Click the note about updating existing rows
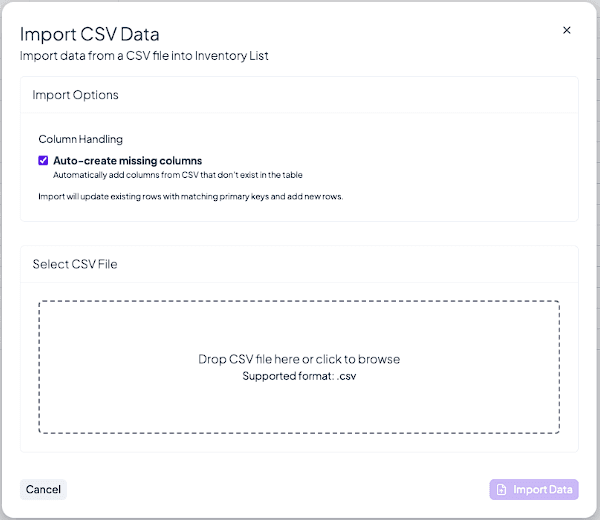 tap(190, 196)
